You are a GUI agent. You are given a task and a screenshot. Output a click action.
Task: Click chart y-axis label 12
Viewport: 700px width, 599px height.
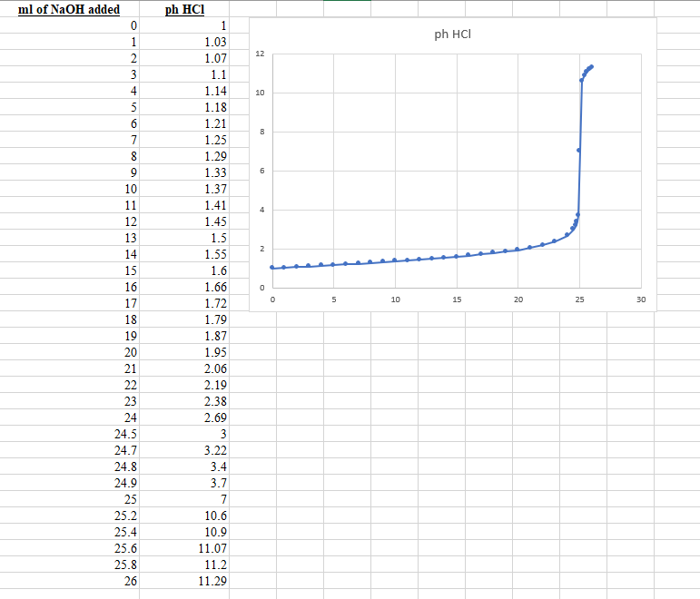pyautogui.click(x=260, y=54)
